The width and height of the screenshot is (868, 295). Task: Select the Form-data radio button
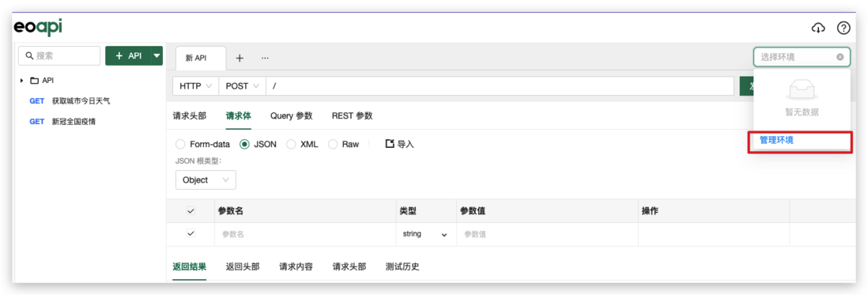[180, 145]
